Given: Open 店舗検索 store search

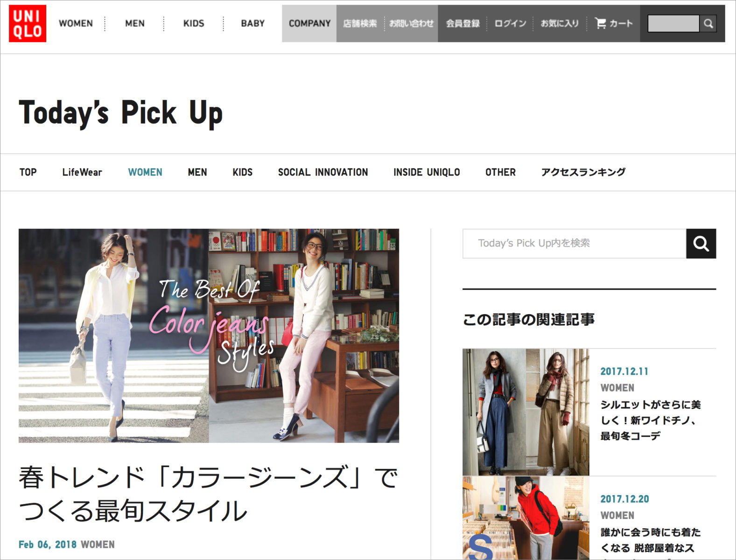Looking at the screenshot, I should (360, 23).
